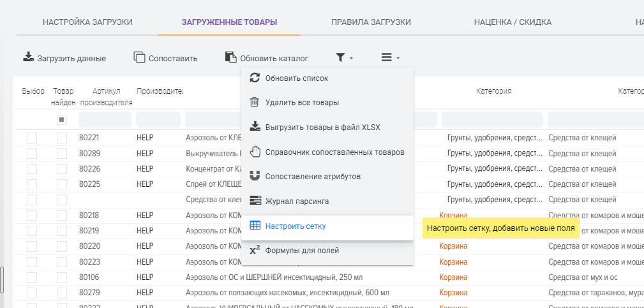Image resolution: width=644 pixels, height=308 pixels.
Task: Click the Загрузить данные button
Action: (64, 58)
